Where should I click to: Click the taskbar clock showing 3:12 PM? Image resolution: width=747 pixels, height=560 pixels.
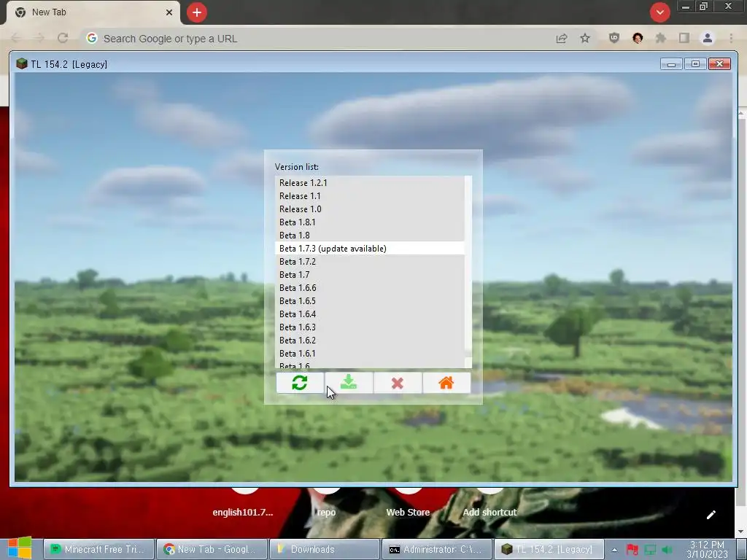coord(708,550)
